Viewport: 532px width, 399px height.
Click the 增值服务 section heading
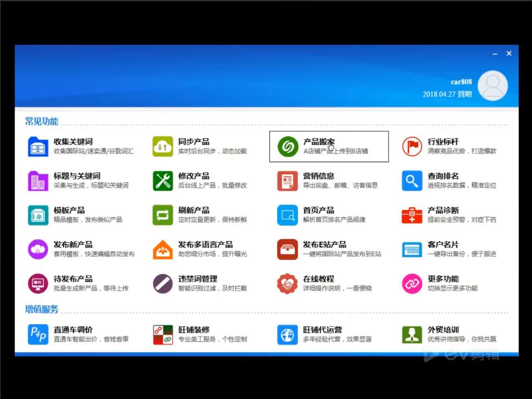point(42,309)
